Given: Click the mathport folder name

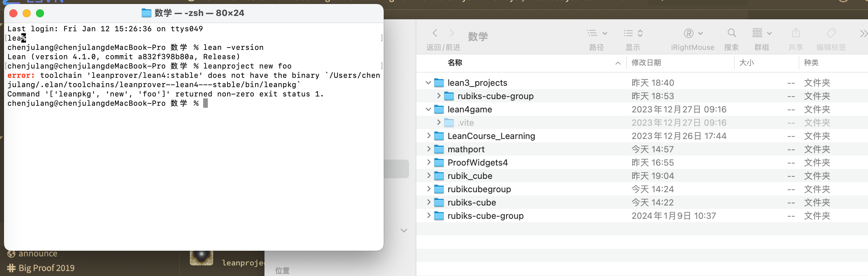Looking at the screenshot, I should coord(466,149).
